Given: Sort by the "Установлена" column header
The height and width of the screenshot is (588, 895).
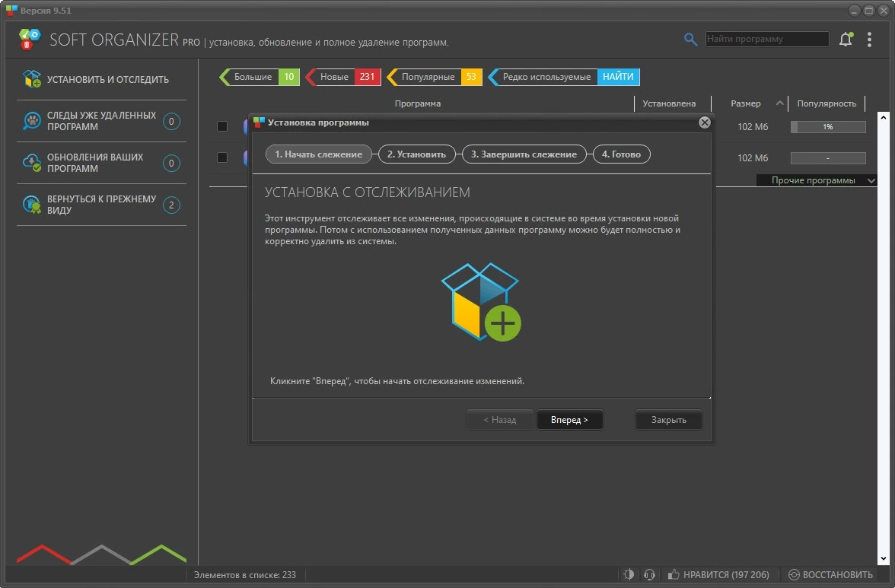Looking at the screenshot, I should 669,103.
